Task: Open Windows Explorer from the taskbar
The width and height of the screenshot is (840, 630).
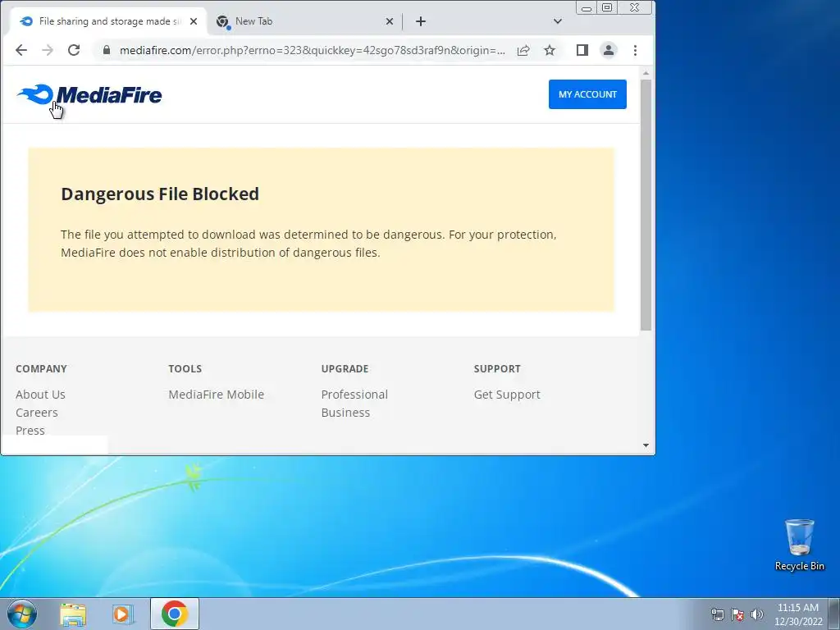Action: pos(73,614)
